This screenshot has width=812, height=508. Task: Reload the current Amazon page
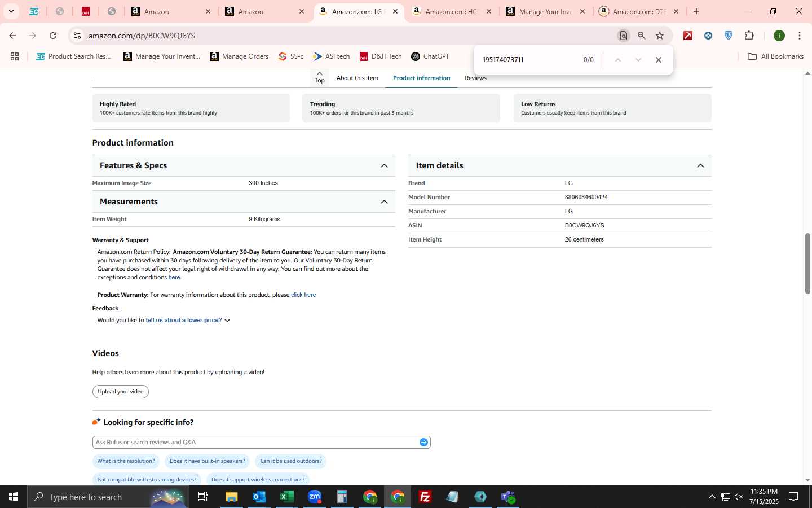(53, 36)
